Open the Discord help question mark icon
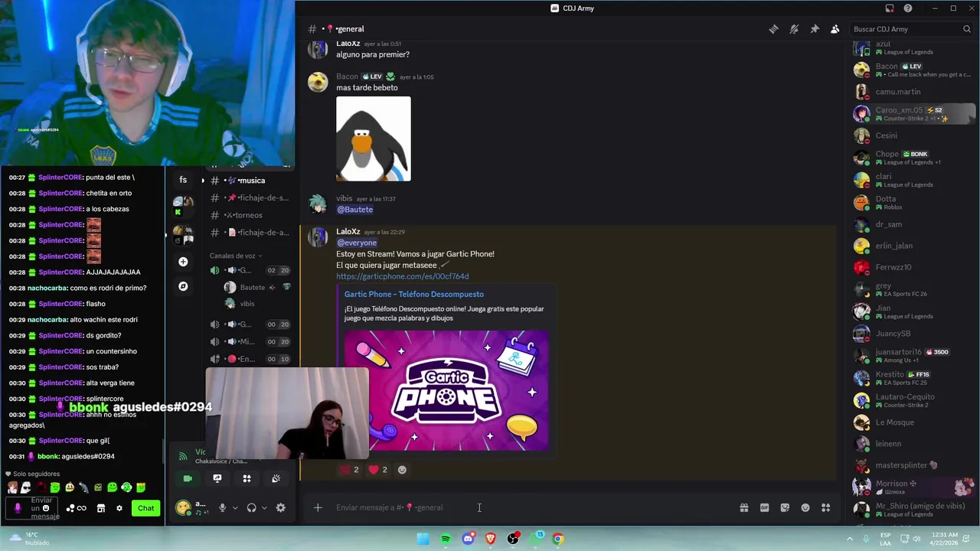 (x=908, y=8)
